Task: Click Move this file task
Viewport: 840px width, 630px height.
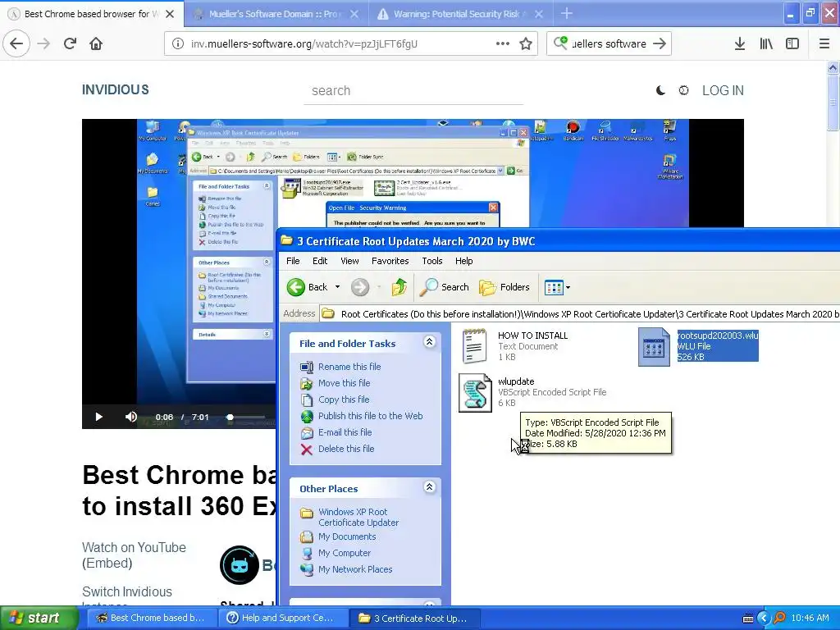Action: tap(344, 383)
